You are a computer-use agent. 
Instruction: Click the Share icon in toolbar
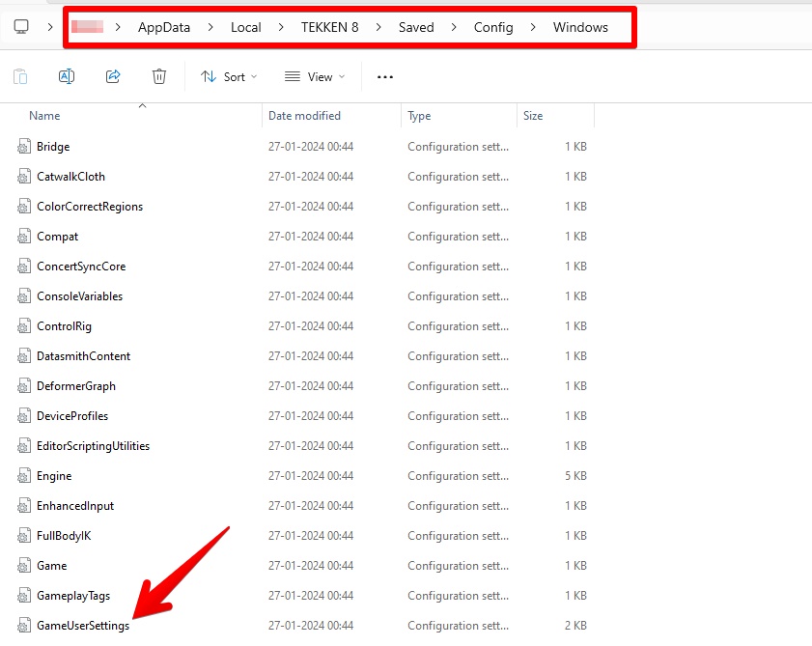coord(113,76)
